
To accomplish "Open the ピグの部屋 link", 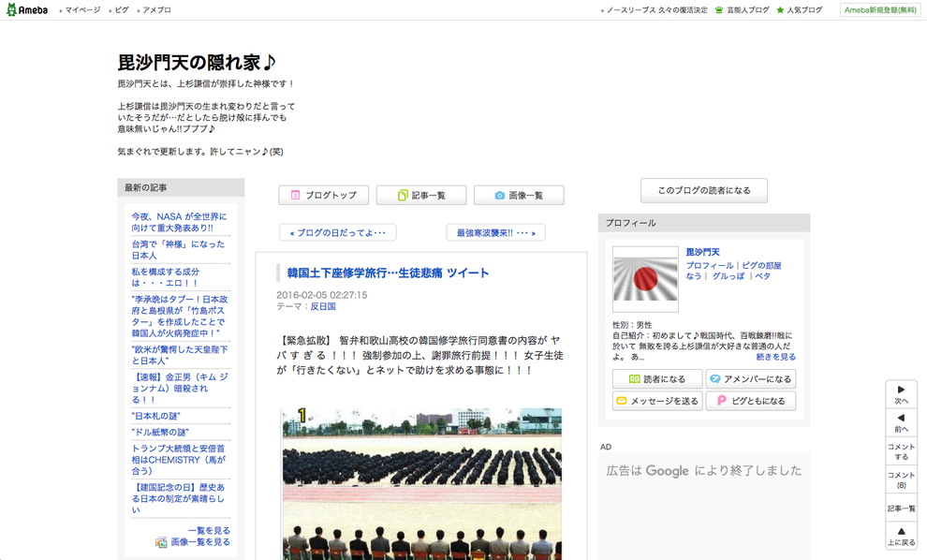I will click(761, 266).
